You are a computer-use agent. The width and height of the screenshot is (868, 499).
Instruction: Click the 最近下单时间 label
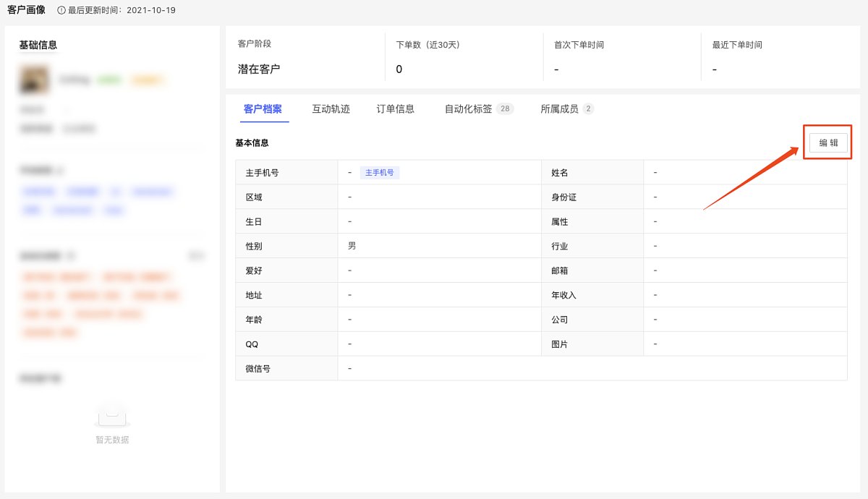(x=738, y=45)
